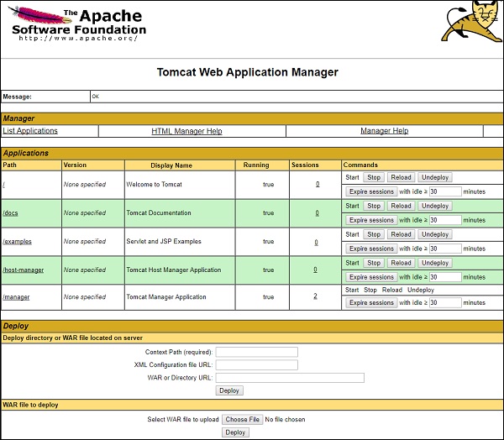Undeploy the /examples application
This screenshot has height=440, width=504.
pyautogui.click(x=434, y=234)
